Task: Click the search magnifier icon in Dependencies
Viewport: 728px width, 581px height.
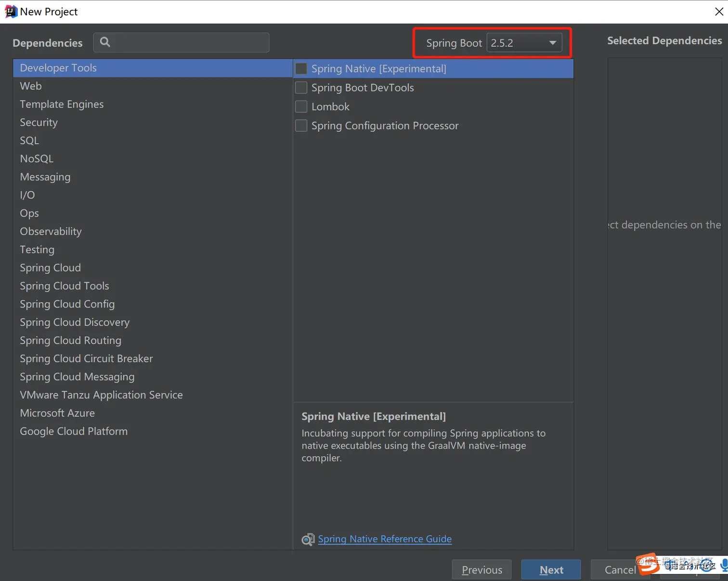Action: click(x=105, y=42)
